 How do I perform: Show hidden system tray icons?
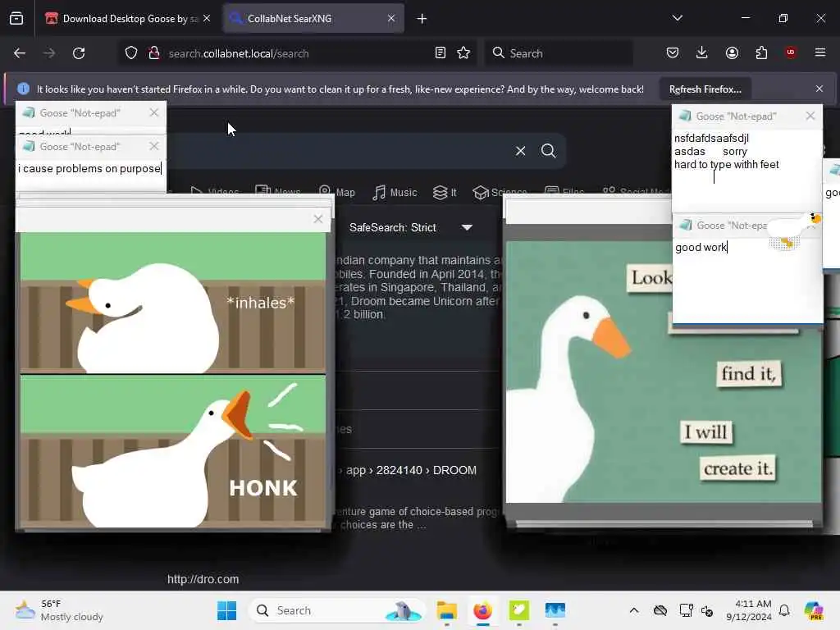click(x=634, y=610)
